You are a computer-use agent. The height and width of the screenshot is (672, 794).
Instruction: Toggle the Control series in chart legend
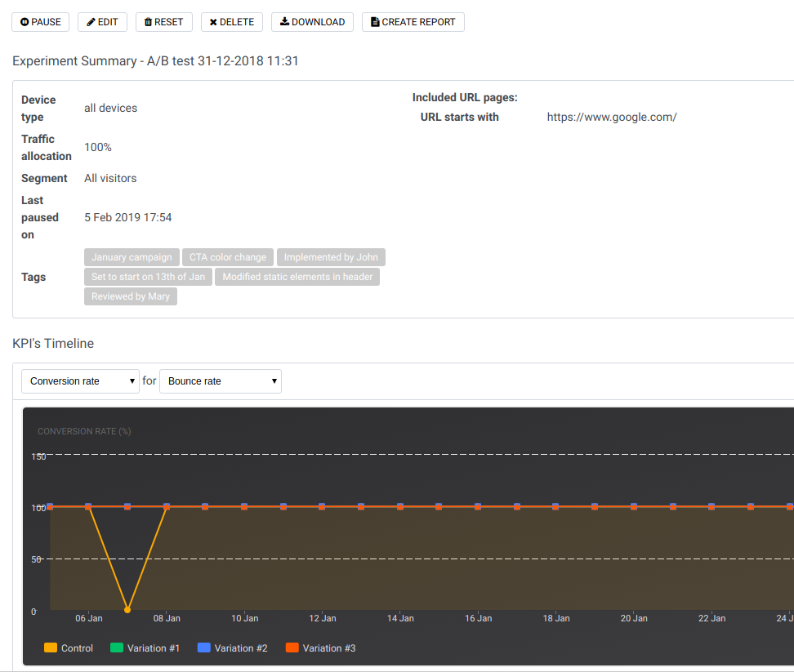[x=69, y=648]
